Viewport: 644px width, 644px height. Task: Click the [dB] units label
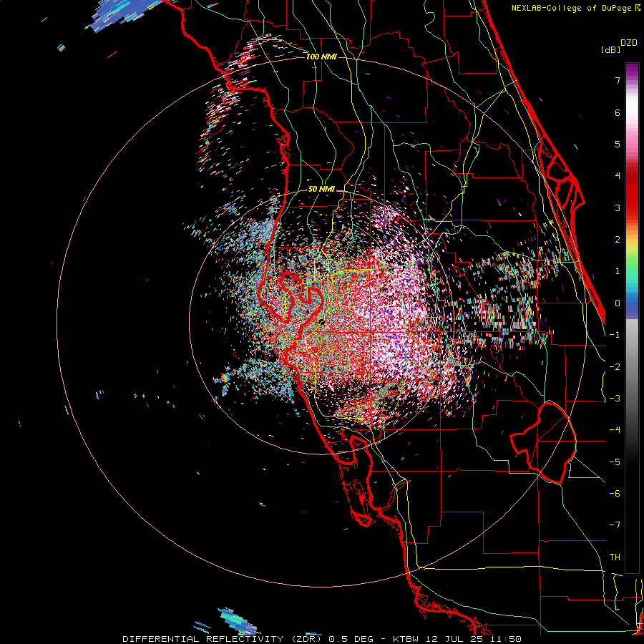pyautogui.click(x=610, y=49)
